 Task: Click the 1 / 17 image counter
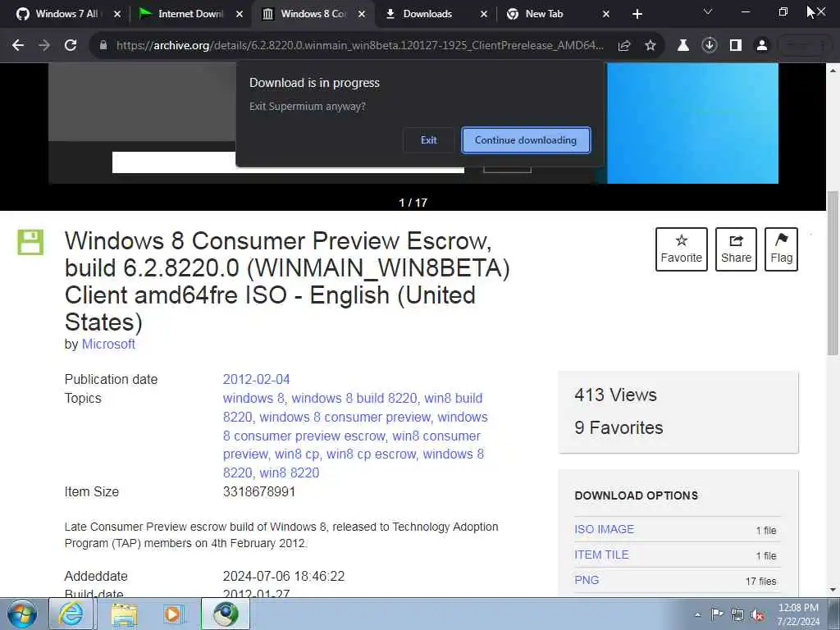[413, 203]
